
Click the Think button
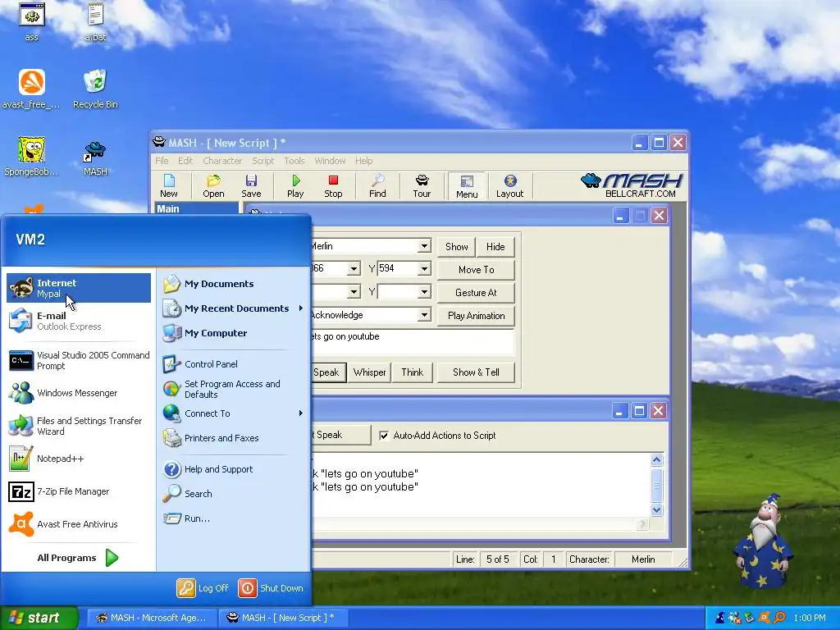(x=412, y=372)
